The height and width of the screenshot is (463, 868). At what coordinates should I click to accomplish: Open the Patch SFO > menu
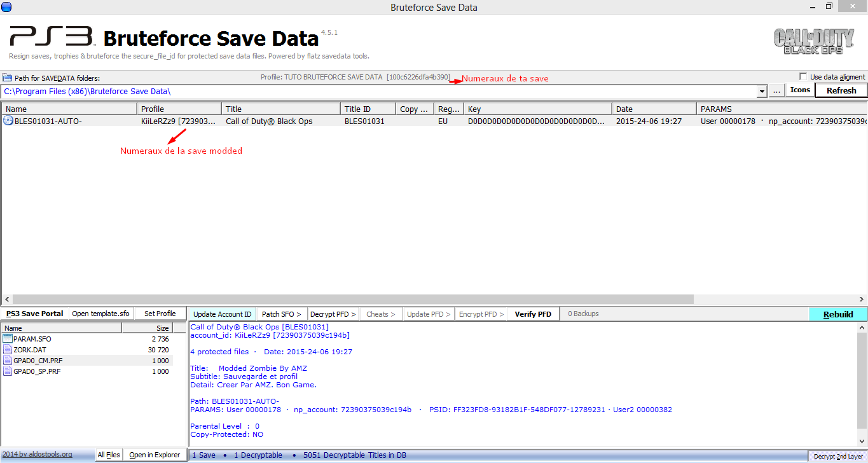coord(282,314)
